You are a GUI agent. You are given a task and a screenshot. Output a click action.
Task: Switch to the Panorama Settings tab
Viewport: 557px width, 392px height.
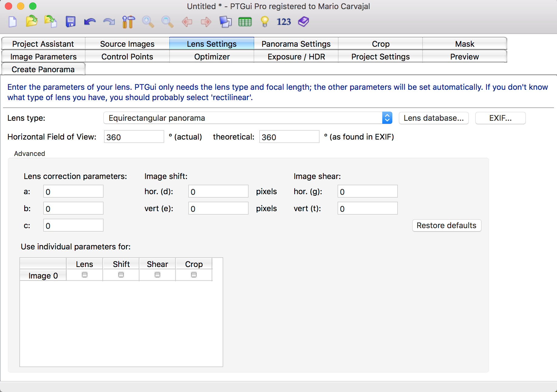[296, 44]
